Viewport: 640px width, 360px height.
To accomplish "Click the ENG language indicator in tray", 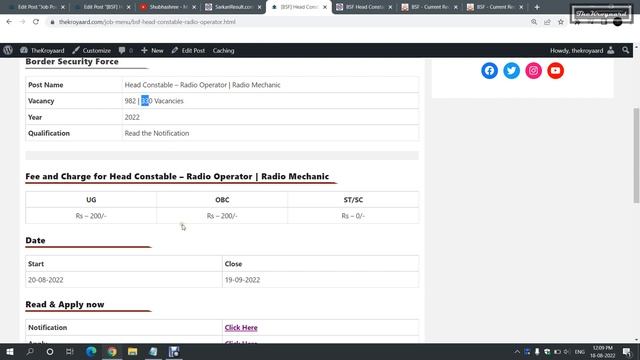I will [x=580, y=351].
